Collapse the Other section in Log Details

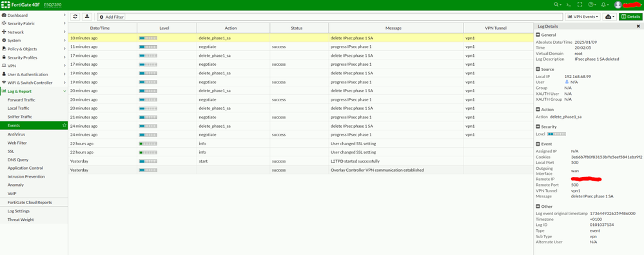(x=538, y=207)
